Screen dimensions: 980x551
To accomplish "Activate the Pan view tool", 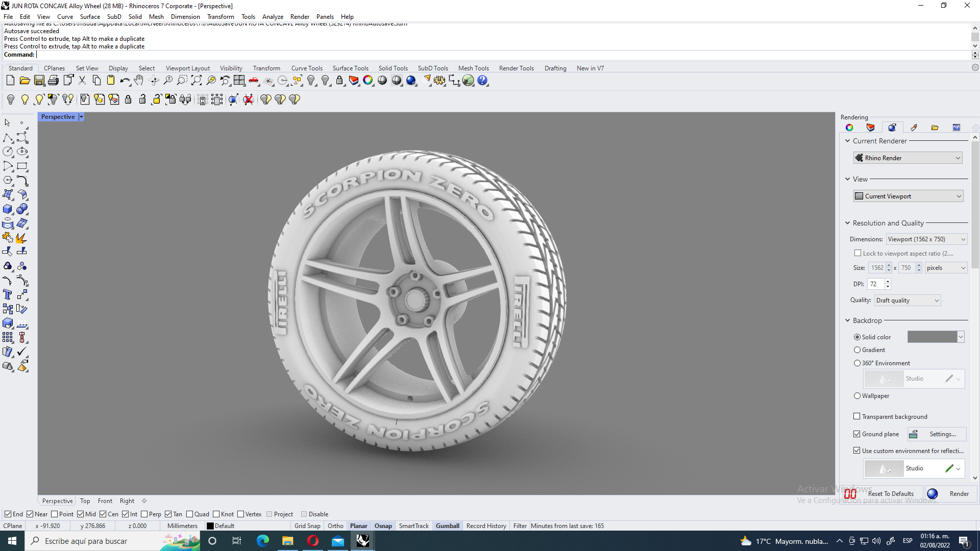I will 138,80.
